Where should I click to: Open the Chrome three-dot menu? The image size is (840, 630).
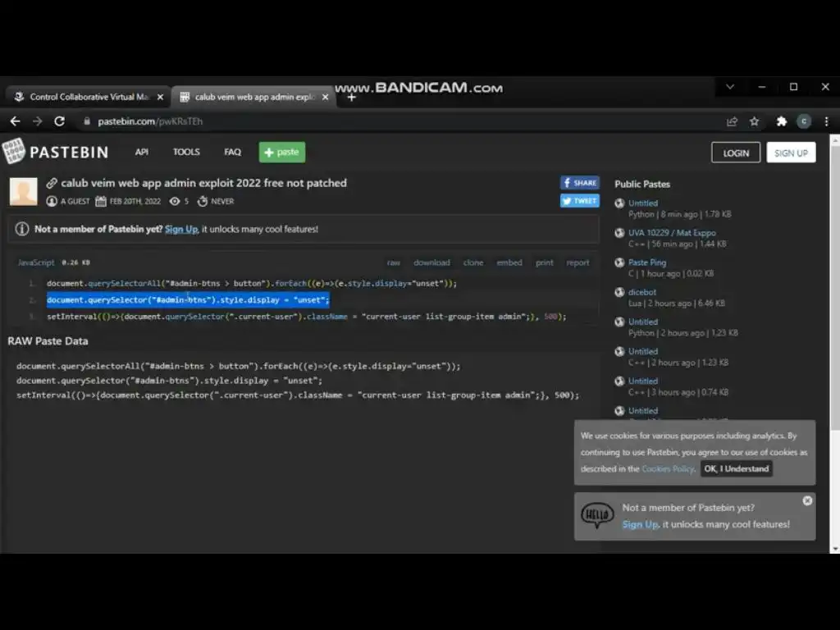pos(827,121)
